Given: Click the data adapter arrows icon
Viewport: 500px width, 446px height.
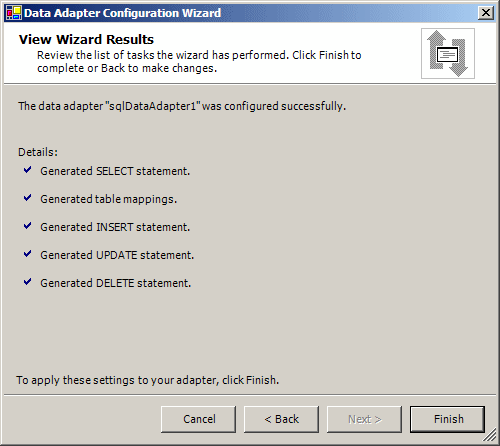Looking at the screenshot, I should (x=448, y=53).
